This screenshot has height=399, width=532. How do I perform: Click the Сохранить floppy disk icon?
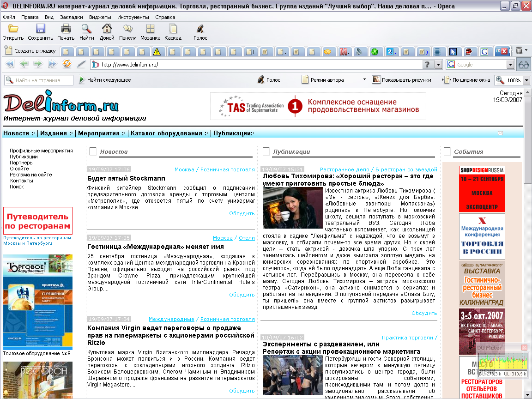pyautogui.click(x=40, y=29)
